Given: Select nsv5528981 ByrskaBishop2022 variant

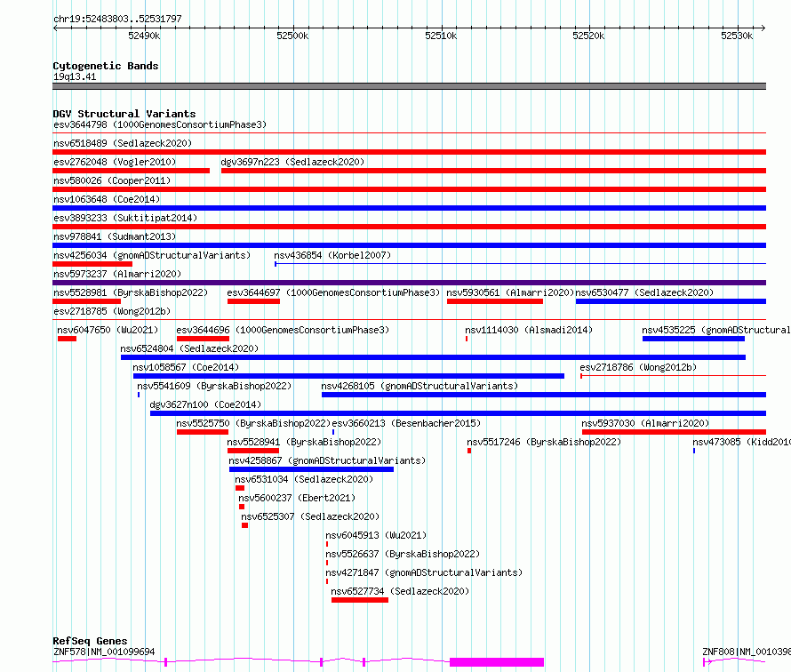Looking at the screenshot, I should [87, 301].
